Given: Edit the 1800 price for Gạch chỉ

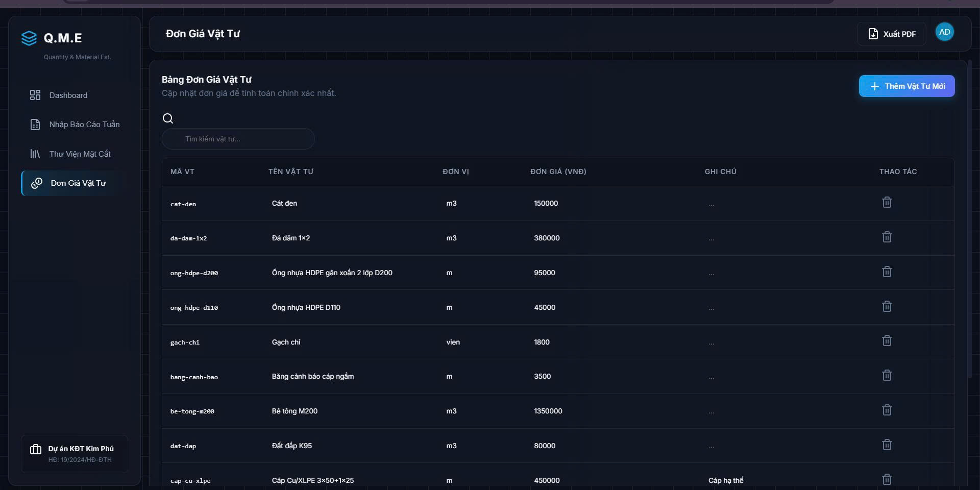Looking at the screenshot, I should (x=542, y=342).
